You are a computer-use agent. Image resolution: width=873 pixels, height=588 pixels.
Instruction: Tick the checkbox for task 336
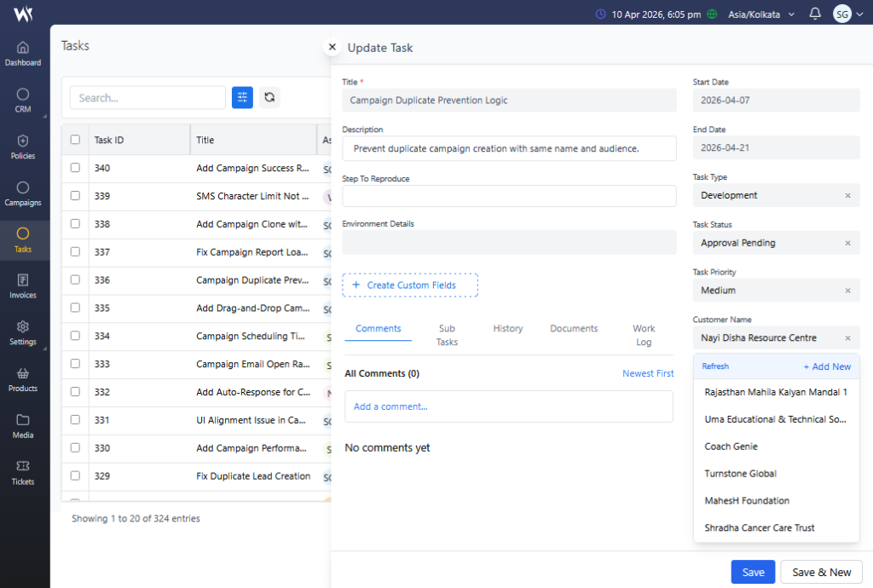(75, 280)
